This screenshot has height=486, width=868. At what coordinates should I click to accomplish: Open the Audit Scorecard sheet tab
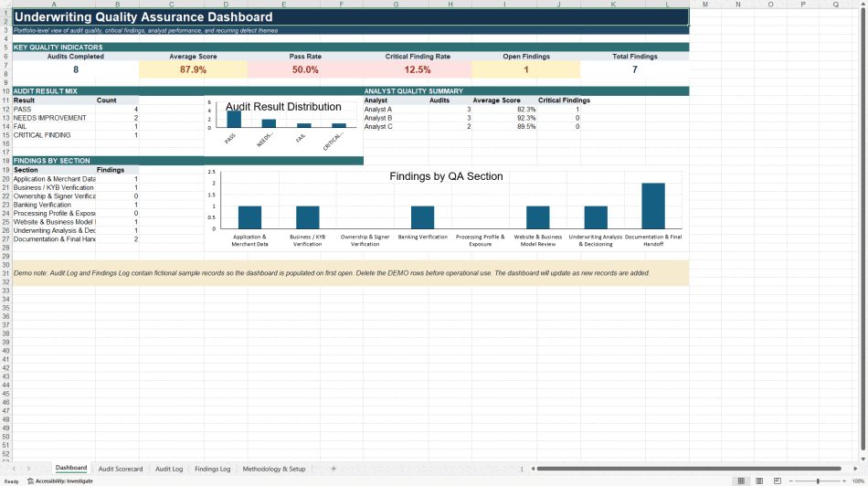[x=120, y=469]
